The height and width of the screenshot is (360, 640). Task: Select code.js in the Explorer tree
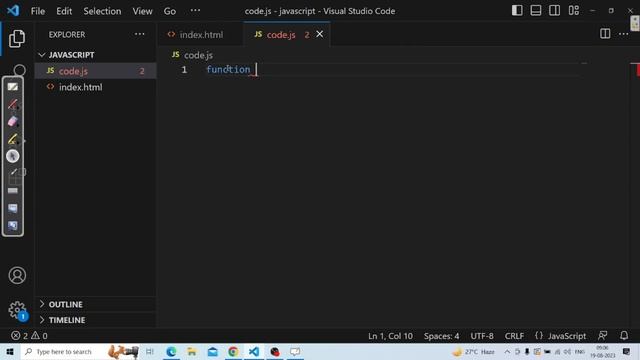pos(95,71)
